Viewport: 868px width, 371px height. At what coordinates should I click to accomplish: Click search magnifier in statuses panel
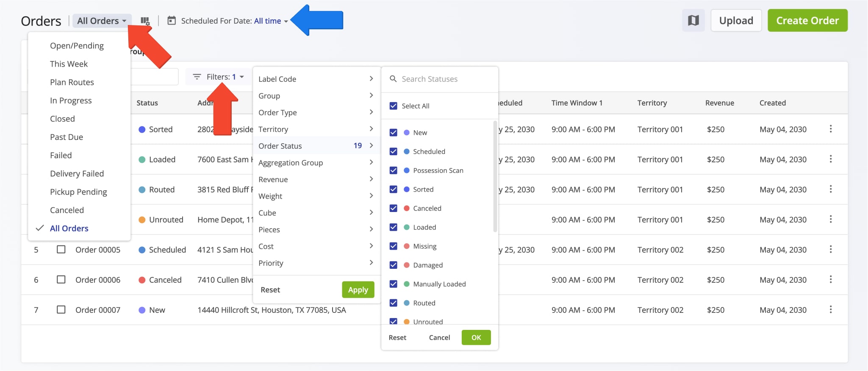coord(393,79)
